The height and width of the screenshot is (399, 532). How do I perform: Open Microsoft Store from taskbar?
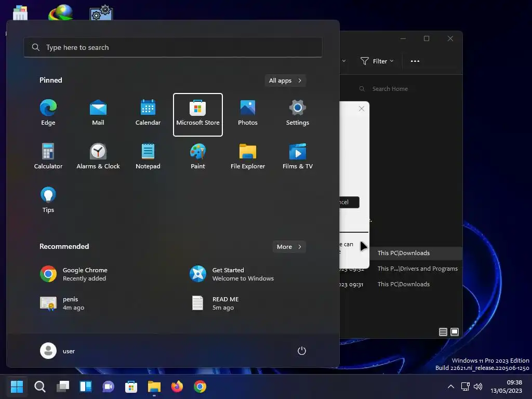click(x=131, y=387)
